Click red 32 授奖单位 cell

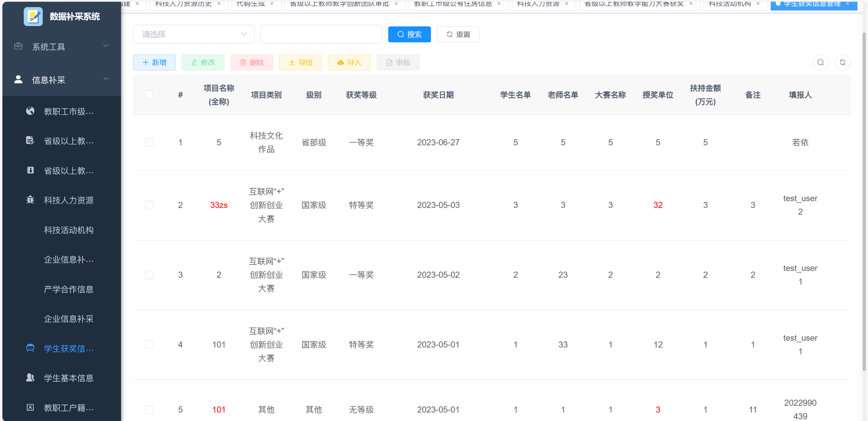tap(658, 205)
